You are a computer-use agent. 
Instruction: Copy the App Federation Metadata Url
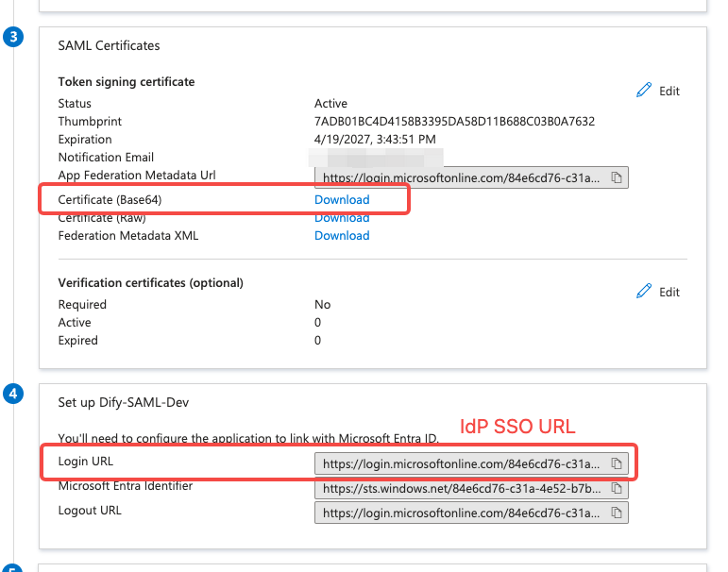(616, 177)
